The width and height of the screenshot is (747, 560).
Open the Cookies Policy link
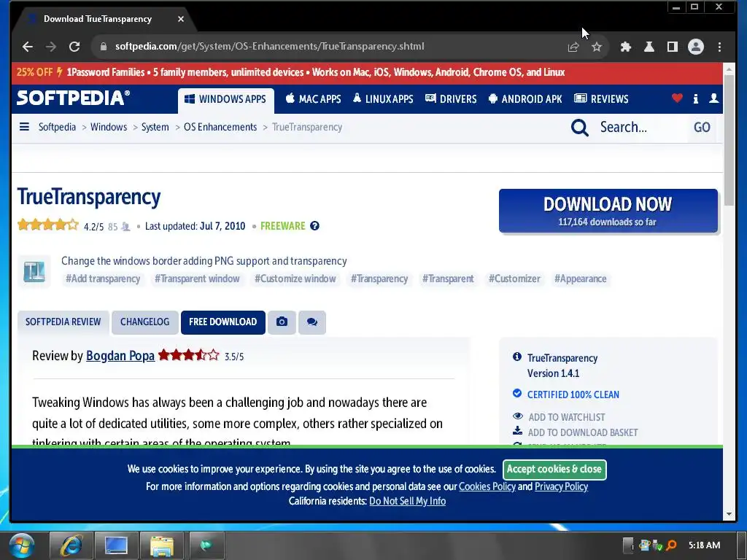(487, 486)
